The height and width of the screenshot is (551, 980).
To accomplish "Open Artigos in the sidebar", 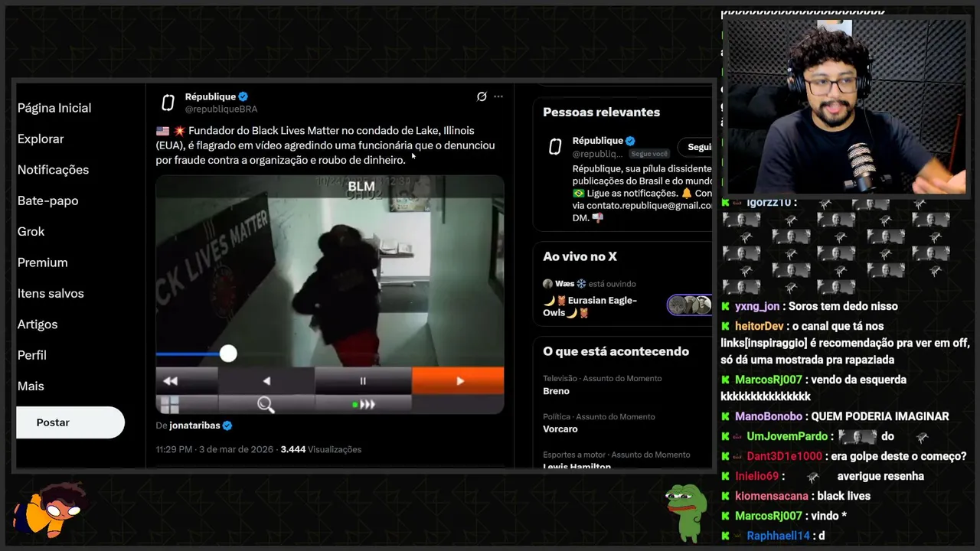I will click(38, 324).
